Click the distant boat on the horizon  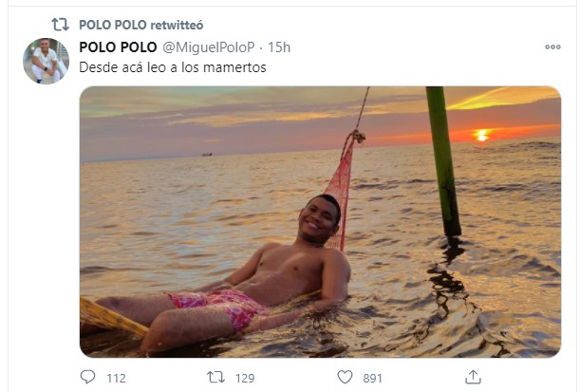point(206,154)
